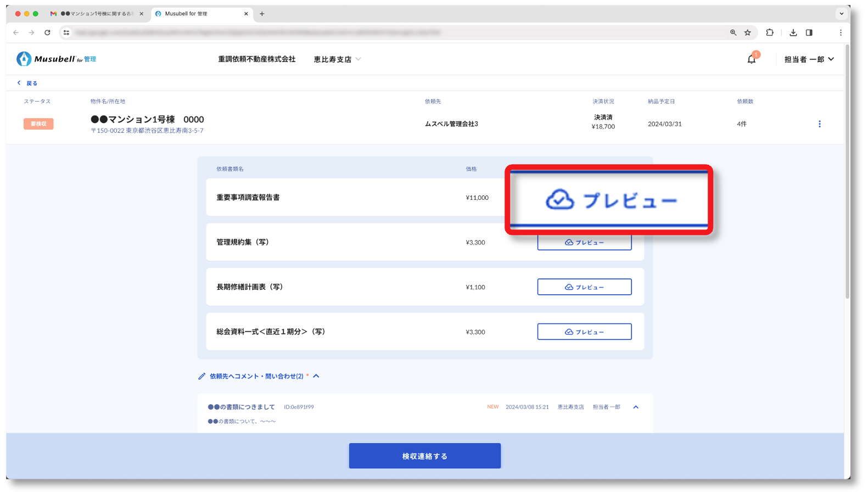Click the notification bell icon
This screenshot has width=868, height=498.
click(x=751, y=59)
